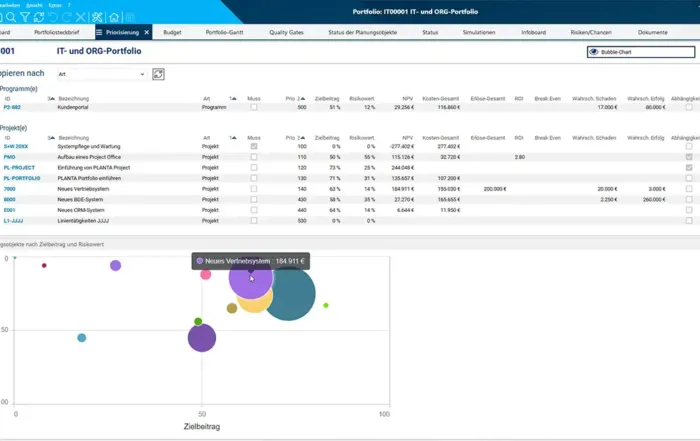Toggle Muss checkbox for Aufbau eines Project Office
Screen dimensions: 700x441
(x=254, y=157)
